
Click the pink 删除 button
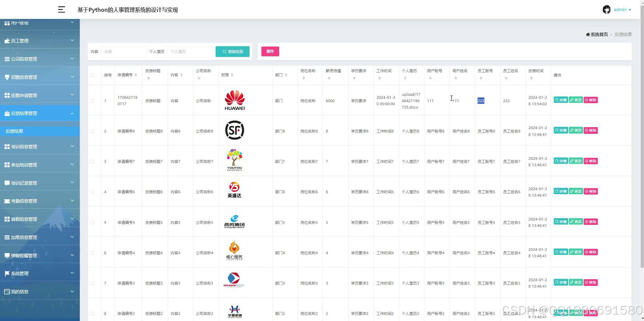tap(270, 51)
